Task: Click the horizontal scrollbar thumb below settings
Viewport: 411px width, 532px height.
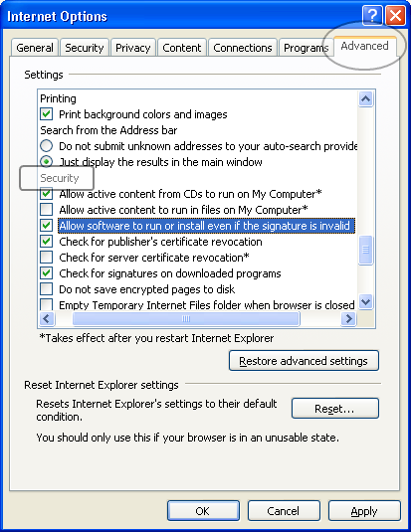Action: (x=186, y=318)
